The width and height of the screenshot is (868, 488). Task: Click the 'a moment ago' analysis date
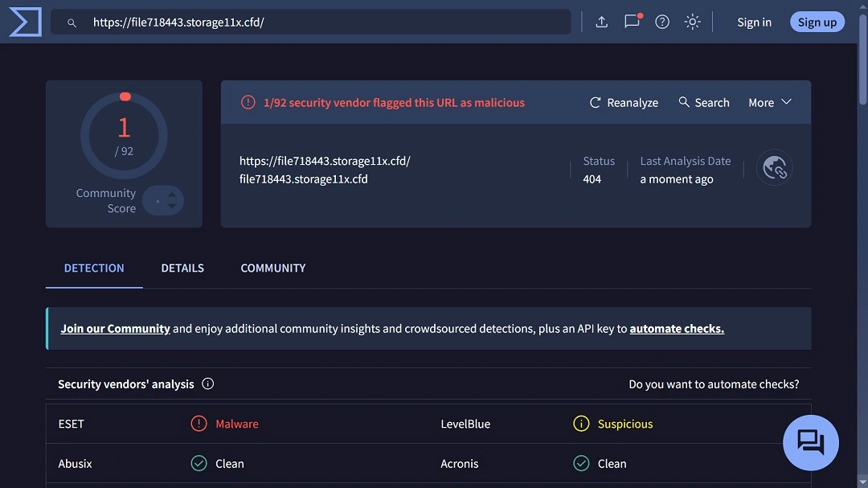click(677, 179)
